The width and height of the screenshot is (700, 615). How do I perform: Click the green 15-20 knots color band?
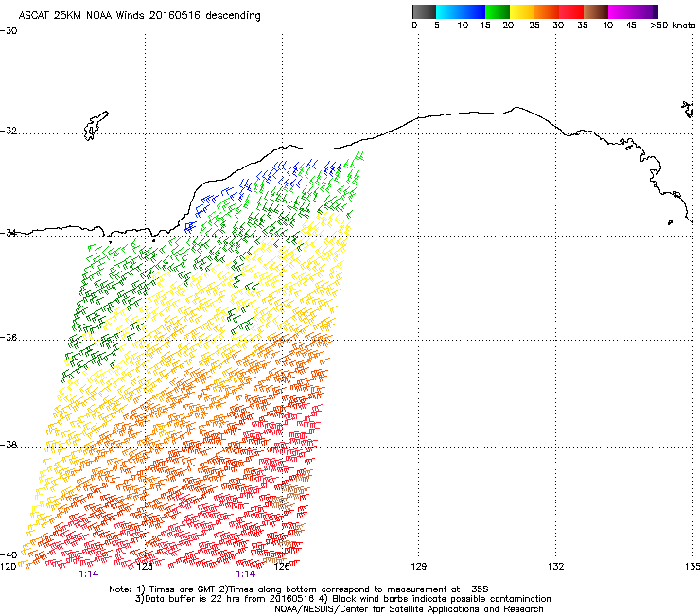[x=498, y=11]
